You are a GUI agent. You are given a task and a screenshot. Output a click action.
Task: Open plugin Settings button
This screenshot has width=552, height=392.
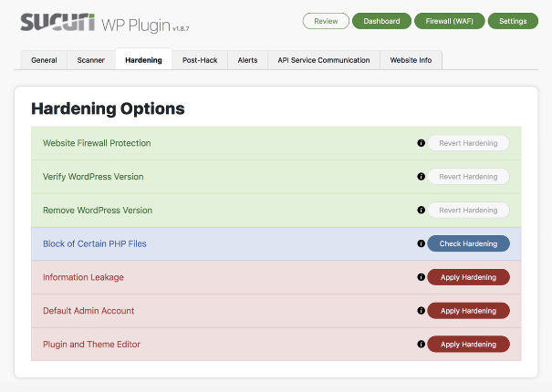(x=513, y=21)
